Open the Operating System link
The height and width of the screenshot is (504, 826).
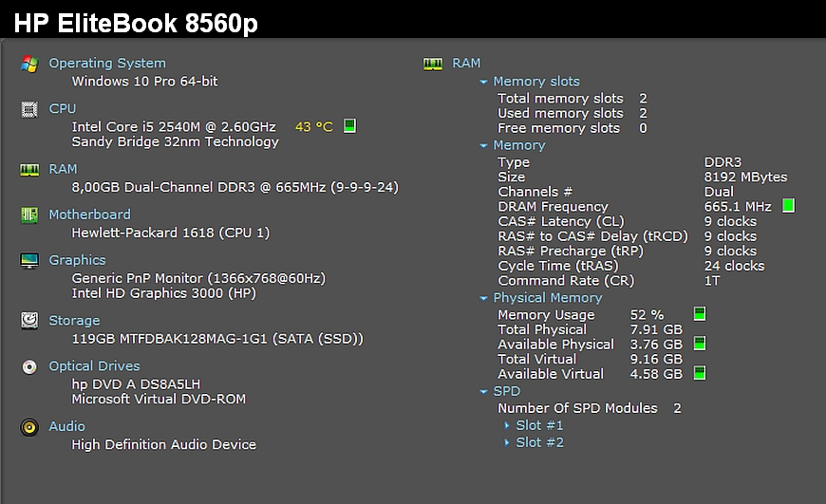click(x=107, y=64)
